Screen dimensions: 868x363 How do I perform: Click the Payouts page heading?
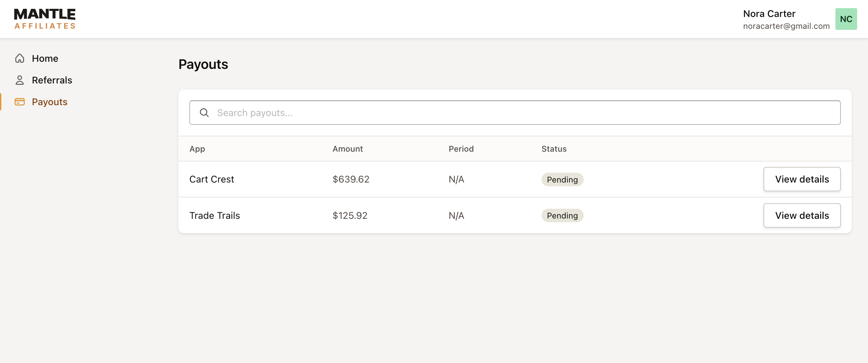[203, 64]
